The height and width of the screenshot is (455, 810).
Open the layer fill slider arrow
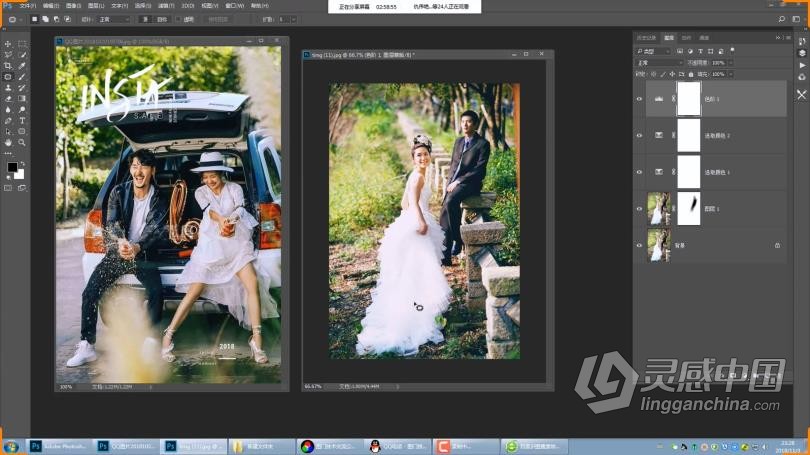730,74
